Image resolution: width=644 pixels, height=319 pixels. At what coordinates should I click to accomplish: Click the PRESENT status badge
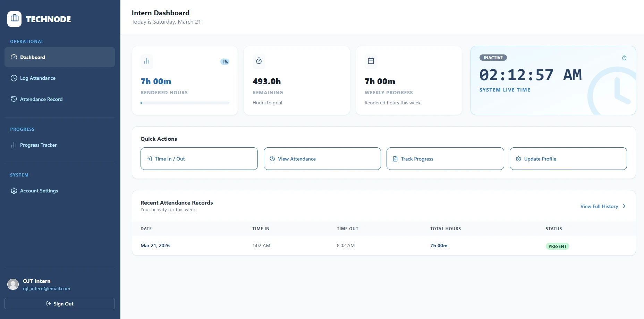pos(558,246)
